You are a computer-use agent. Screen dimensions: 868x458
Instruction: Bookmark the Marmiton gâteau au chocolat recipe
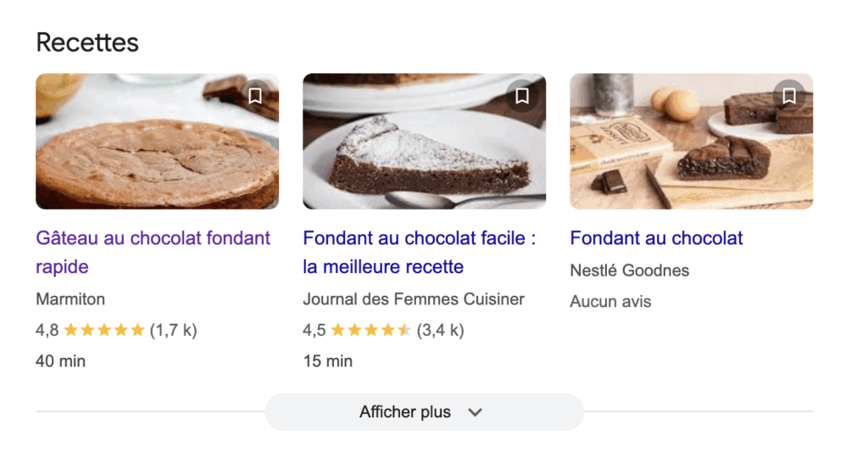pos(255,97)
